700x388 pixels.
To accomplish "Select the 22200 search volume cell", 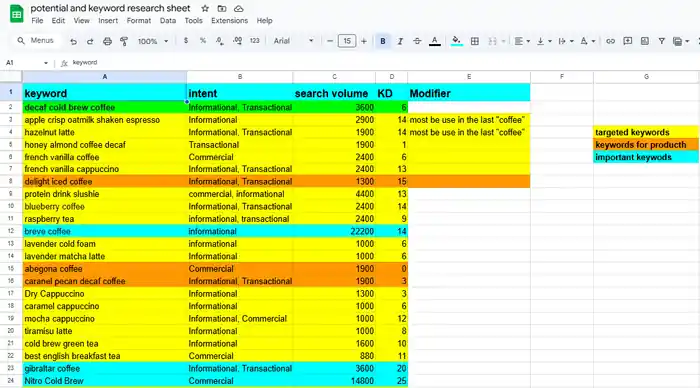I will [334, 231].
